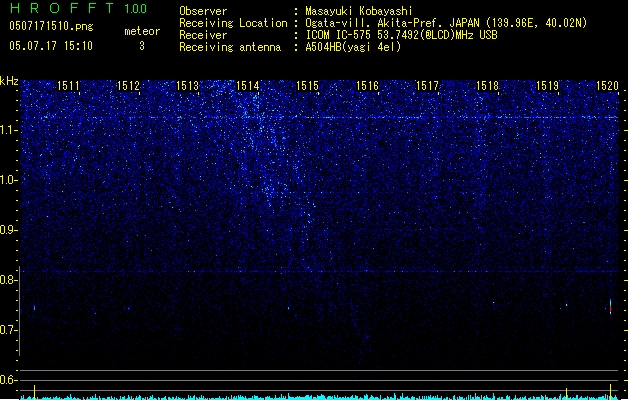Click the 0.7 kHz frequency label
629x400 pixels.
click(x=8, y=330)
